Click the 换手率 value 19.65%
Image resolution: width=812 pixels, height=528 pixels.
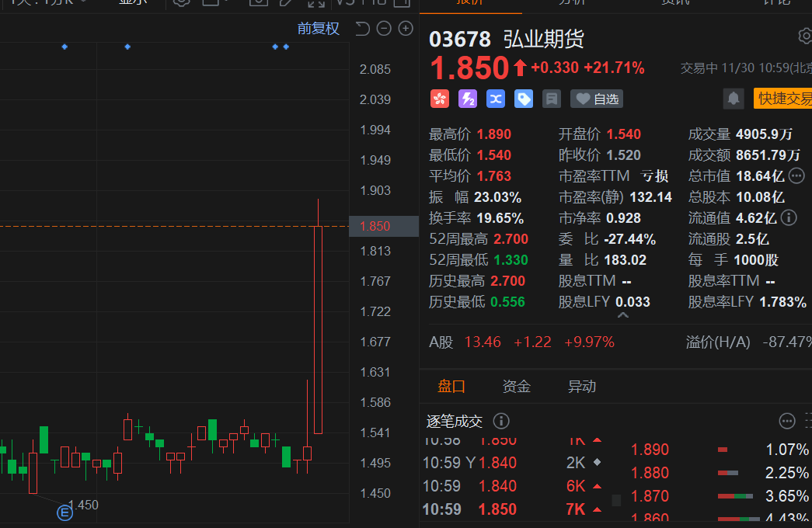(x=500, y=218)
